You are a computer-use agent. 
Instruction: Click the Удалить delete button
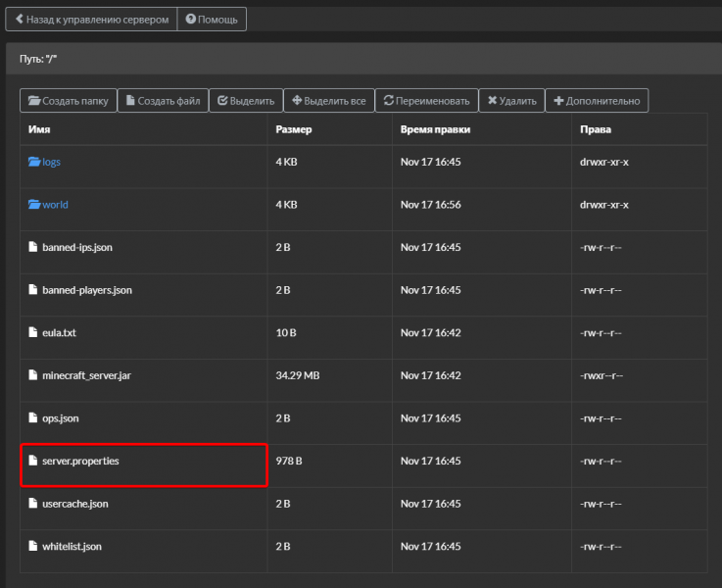pyautogui.click(x=511, y=100)
